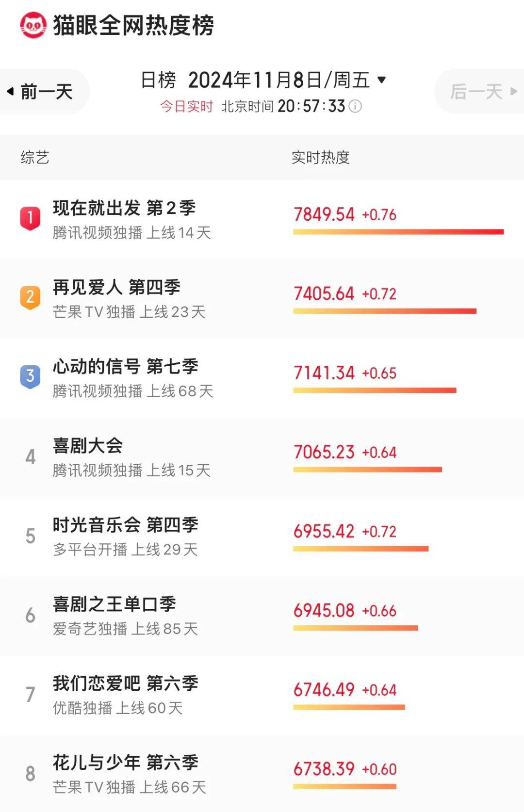Open 再见爱人 第四季 show entry
Viewport: 524px width, 812px height.
(x=116, y=287)
